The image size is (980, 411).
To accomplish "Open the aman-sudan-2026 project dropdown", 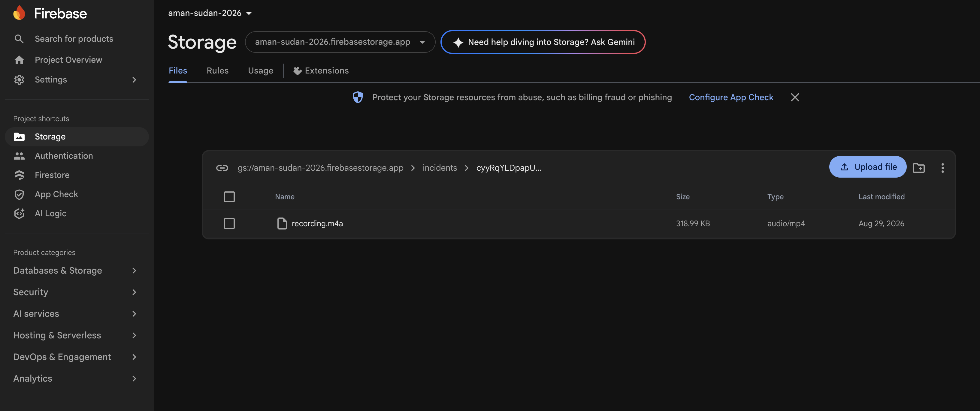I will point(210,13).
